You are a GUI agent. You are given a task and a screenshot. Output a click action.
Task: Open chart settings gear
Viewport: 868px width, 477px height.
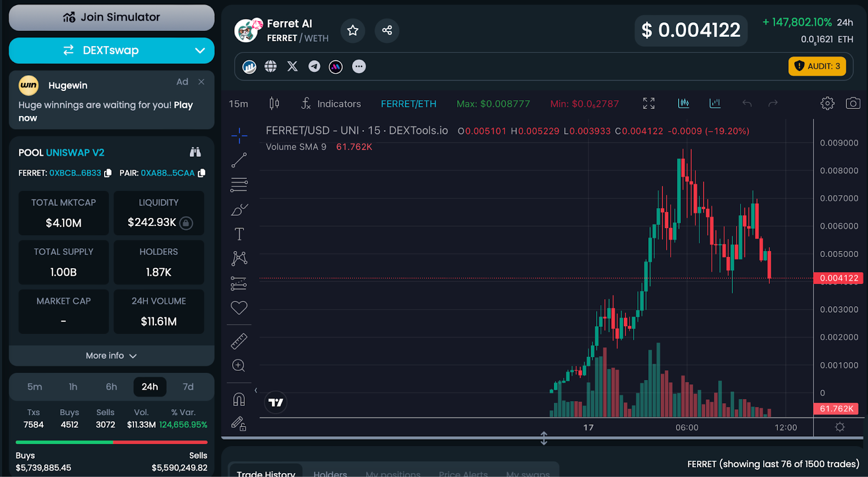[827, 103]
